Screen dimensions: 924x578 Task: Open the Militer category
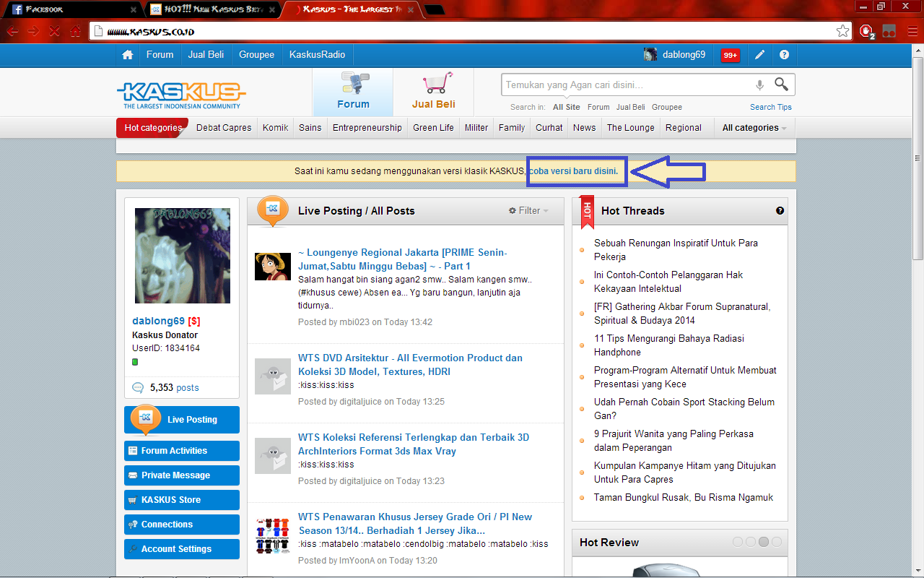[x=476, y=128]
